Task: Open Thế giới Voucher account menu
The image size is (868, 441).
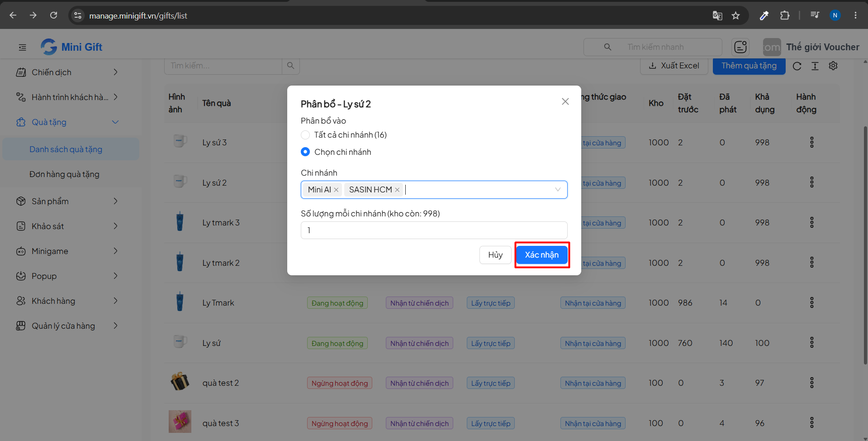Action: point(811,47)
